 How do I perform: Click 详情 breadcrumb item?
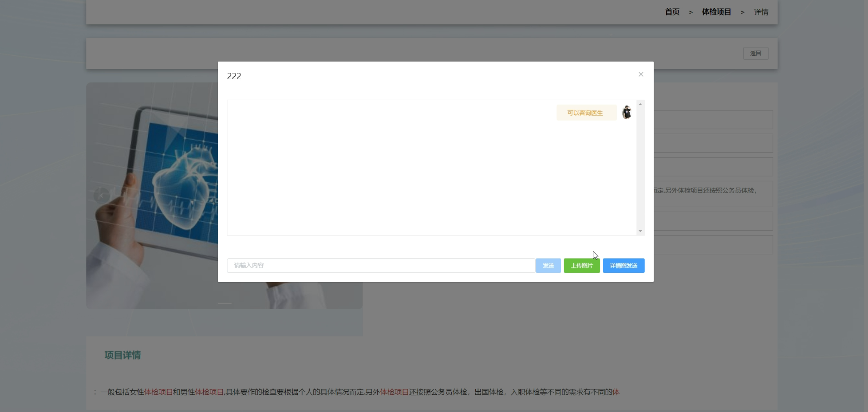tap(761, 12)
